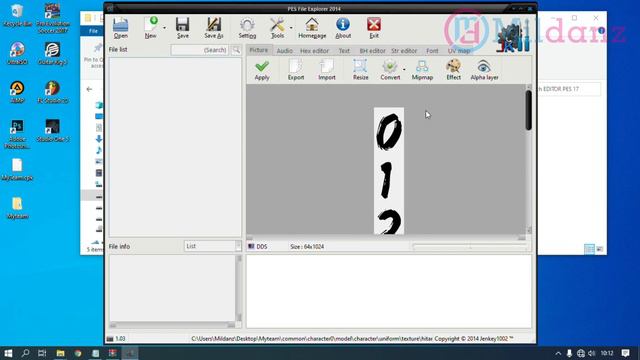Switch to the Picture tab

click(x=259, y=50)
